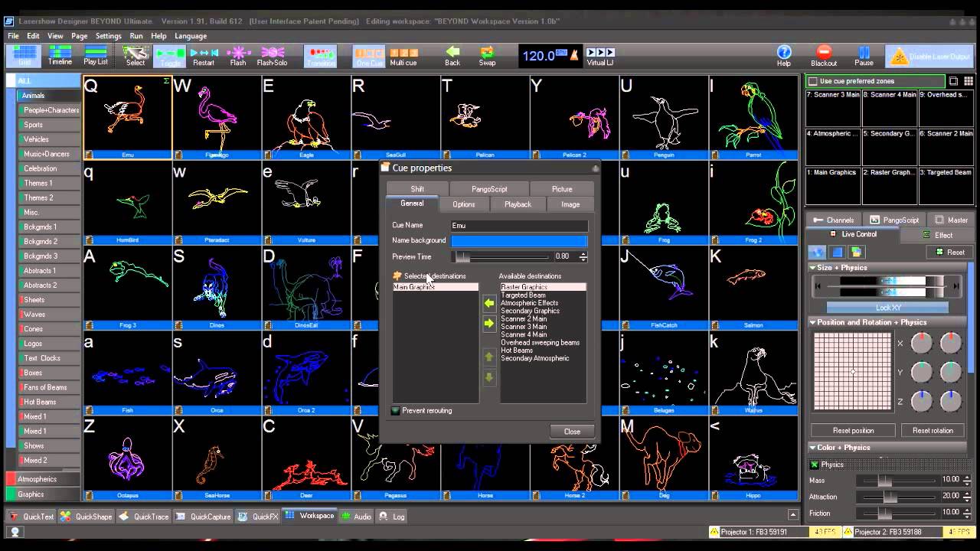This screenshot has height=551, width=980.
Task: Collapse Position and Rotation + Physics section
Action: click(x=813, y=322)
